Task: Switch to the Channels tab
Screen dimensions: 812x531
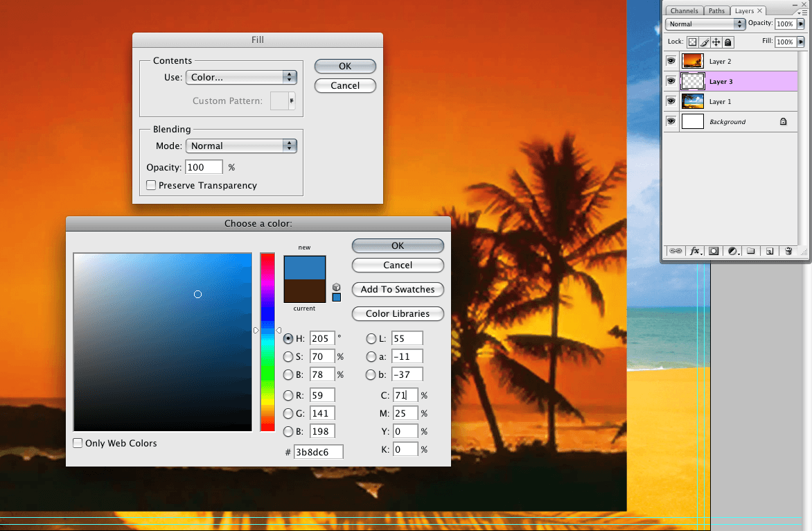Action: point(684,11)
